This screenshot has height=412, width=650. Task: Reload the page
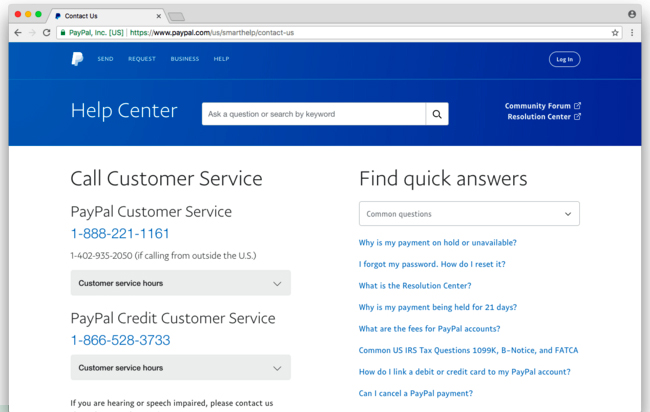coord(46,33)
